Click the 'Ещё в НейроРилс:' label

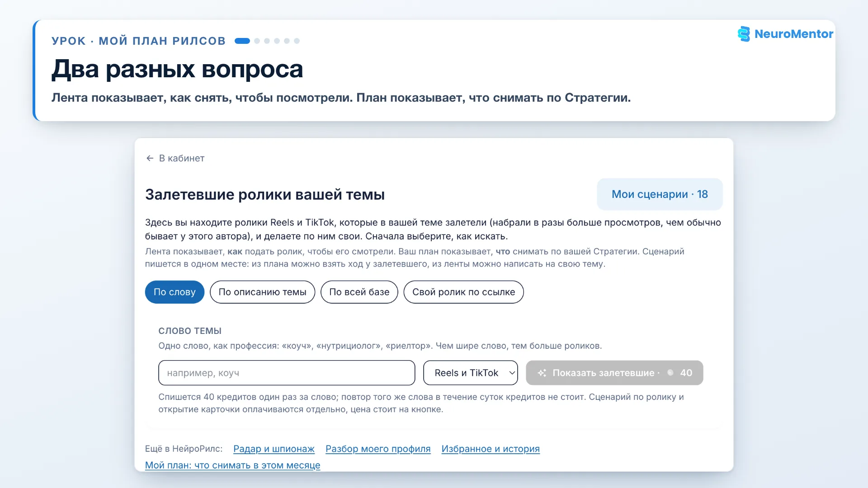184,449
